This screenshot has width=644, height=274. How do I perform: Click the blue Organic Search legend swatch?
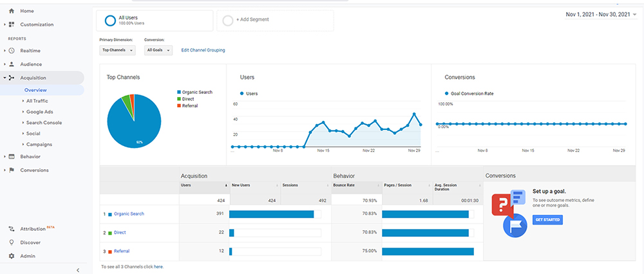178,92
